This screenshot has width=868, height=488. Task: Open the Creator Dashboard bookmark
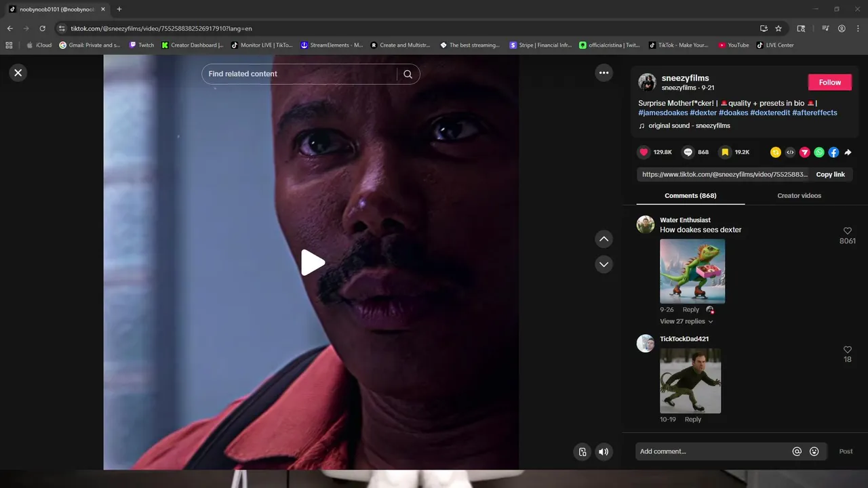[192, 45]
